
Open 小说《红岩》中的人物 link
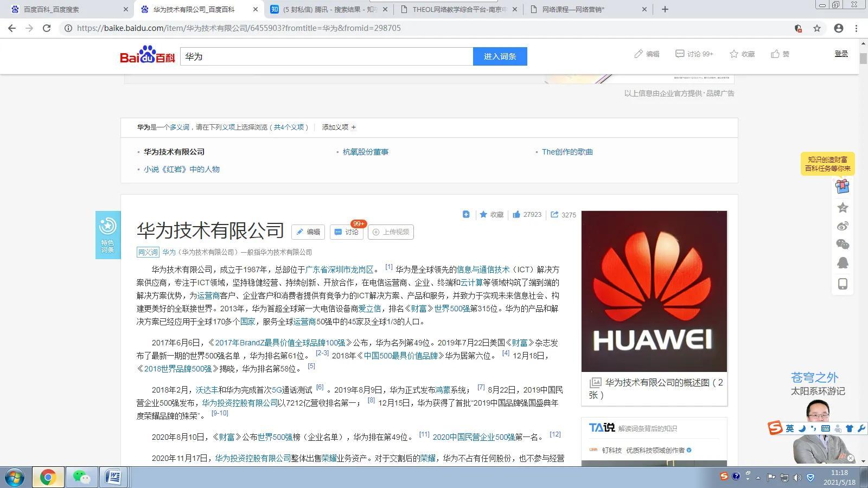(181, 169)
